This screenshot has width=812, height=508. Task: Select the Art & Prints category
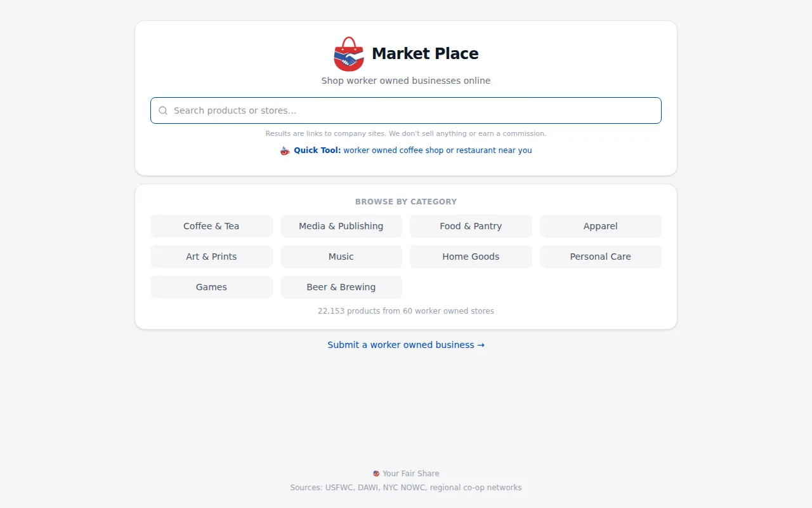[x=211, y=257]
